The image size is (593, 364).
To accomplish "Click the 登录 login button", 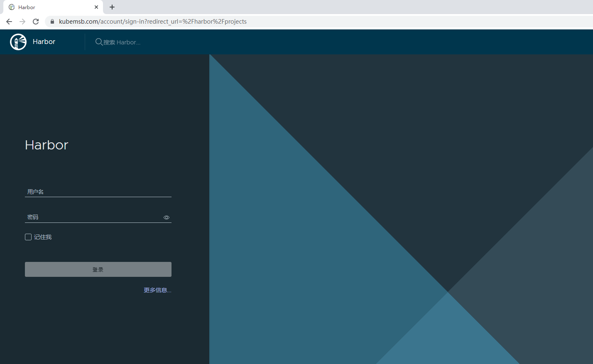I will 98,269.
